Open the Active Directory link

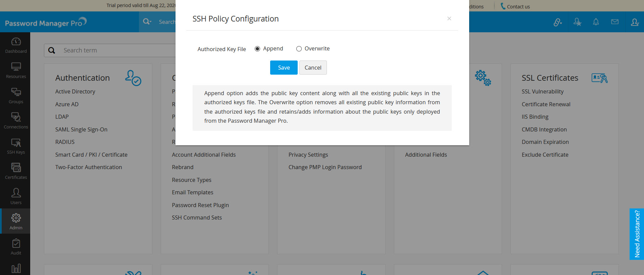pos(75,91)
